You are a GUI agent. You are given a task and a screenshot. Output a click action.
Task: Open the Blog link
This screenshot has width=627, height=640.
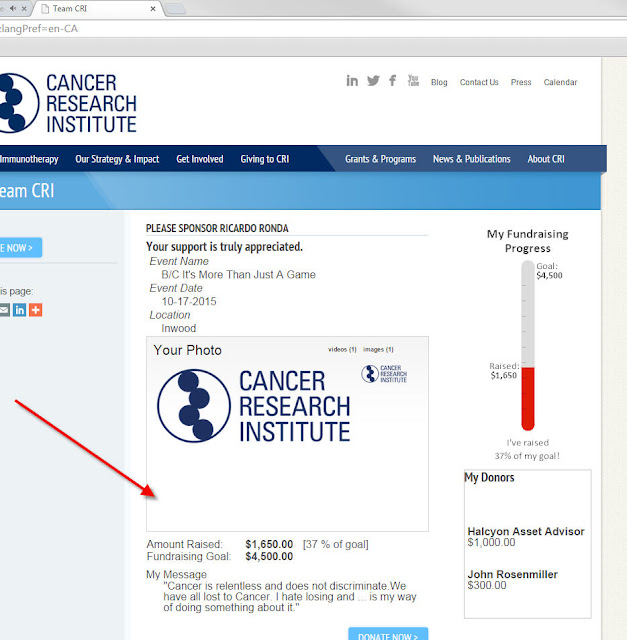click(439, 82)
